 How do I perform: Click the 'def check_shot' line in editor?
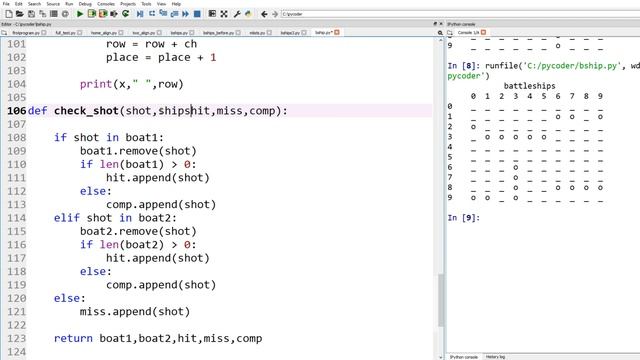click(x=158, y=111)
